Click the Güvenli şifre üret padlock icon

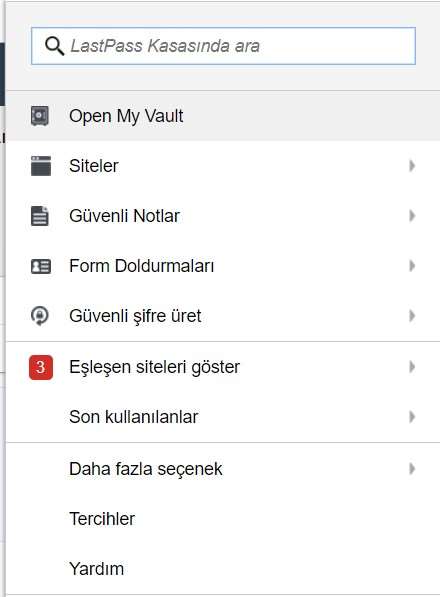[40, 316]
